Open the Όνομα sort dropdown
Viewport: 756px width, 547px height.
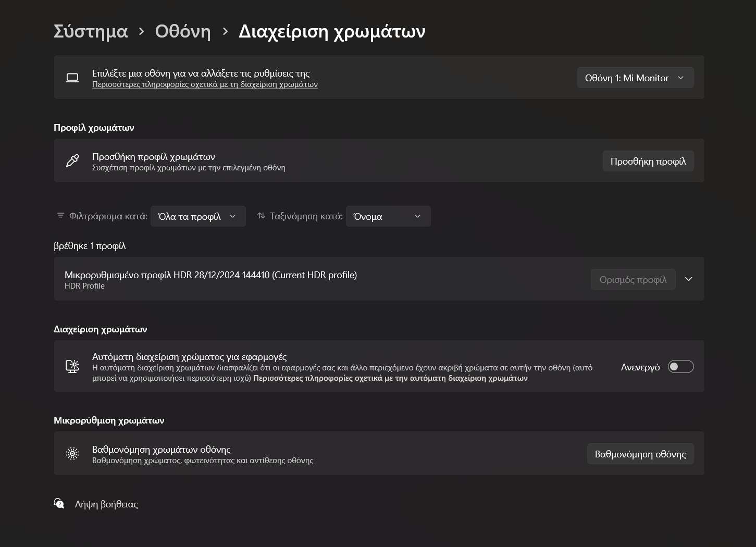[388, 216]
